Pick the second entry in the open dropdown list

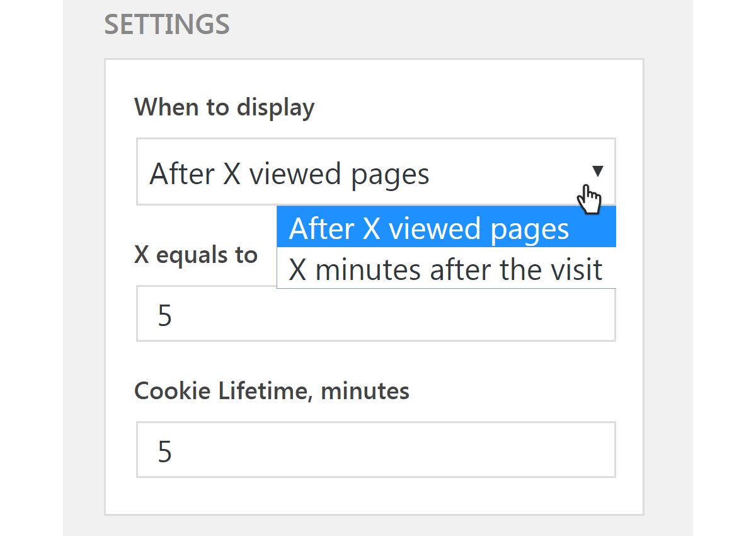tap(446, 269)
